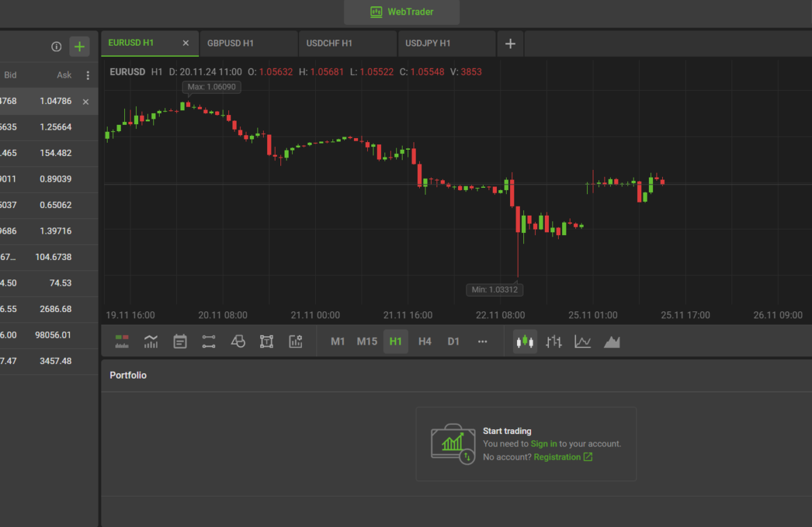
Task: Select the row with ask 0.65062
Action: 49,205
